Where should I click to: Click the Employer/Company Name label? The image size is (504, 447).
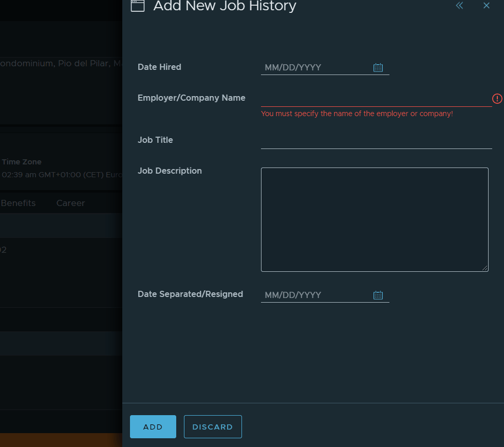pyautogui.click(x=191, y=98)
